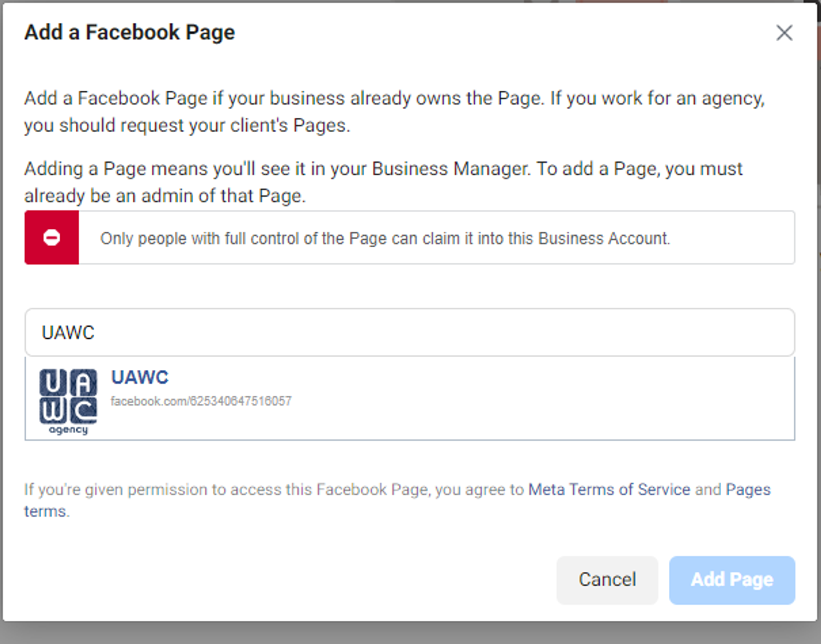The image size is (821, 644).
Task: Close the Add a Facebook Page dialog
Action: tap(784, 33)
